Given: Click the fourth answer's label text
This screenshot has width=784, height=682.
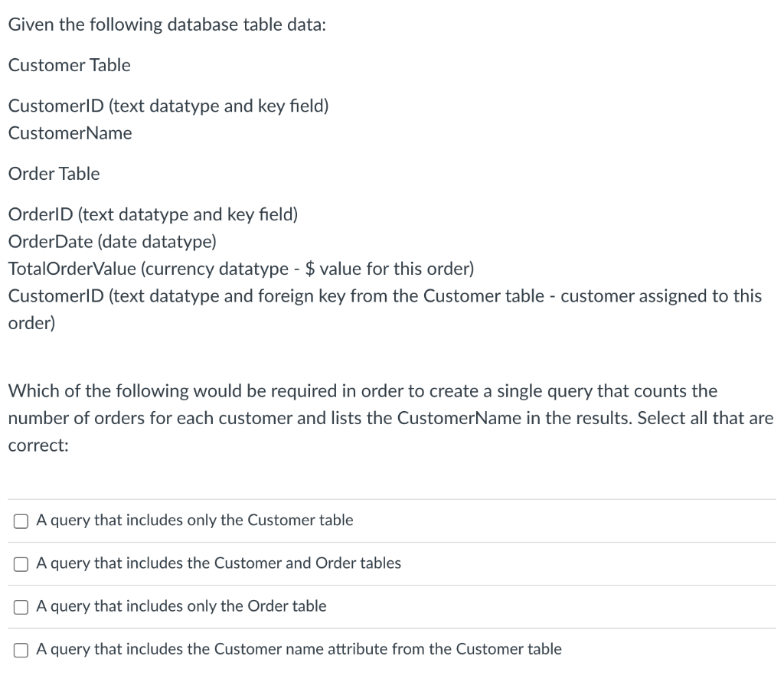Looking at the screenshot, I should 299,649.
